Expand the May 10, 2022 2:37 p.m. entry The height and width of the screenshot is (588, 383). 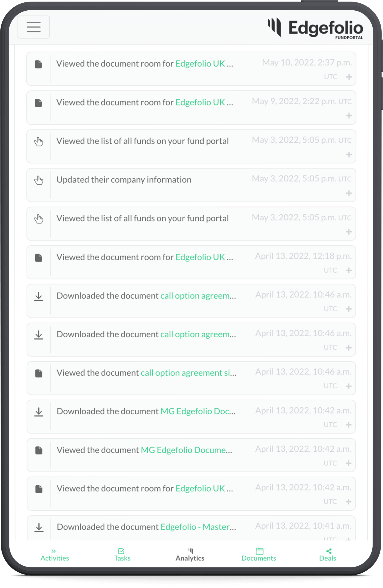(349, 77)
